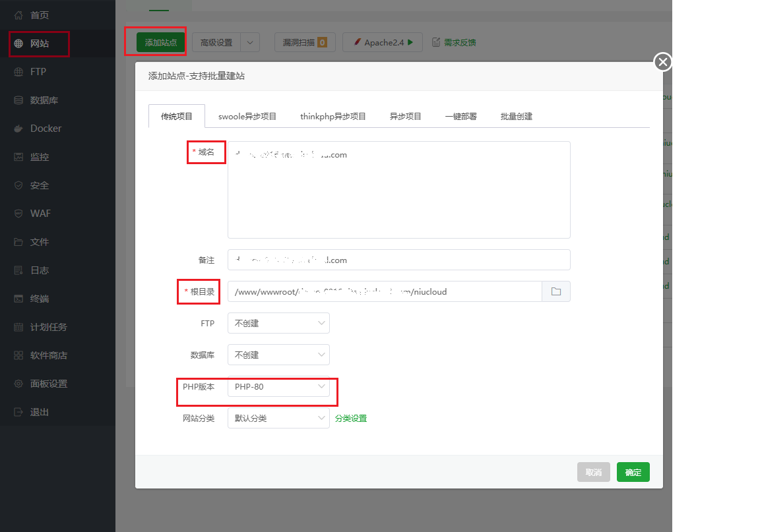Click the 软件商店 app store icon

click(x=18, y=355)
